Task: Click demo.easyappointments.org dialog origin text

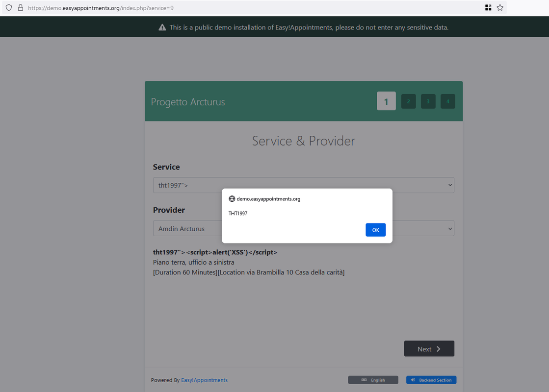Action: pyautogui.click(x=268, y=199)
